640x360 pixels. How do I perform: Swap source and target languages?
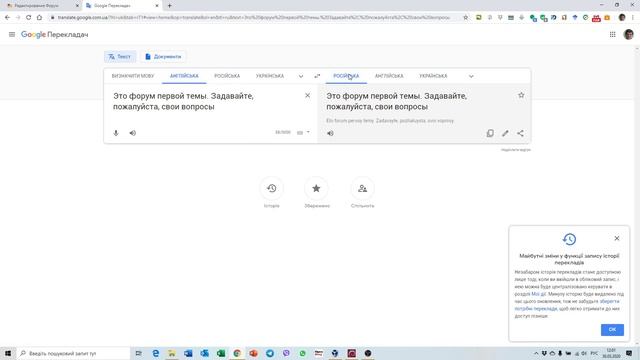(317, 76)
